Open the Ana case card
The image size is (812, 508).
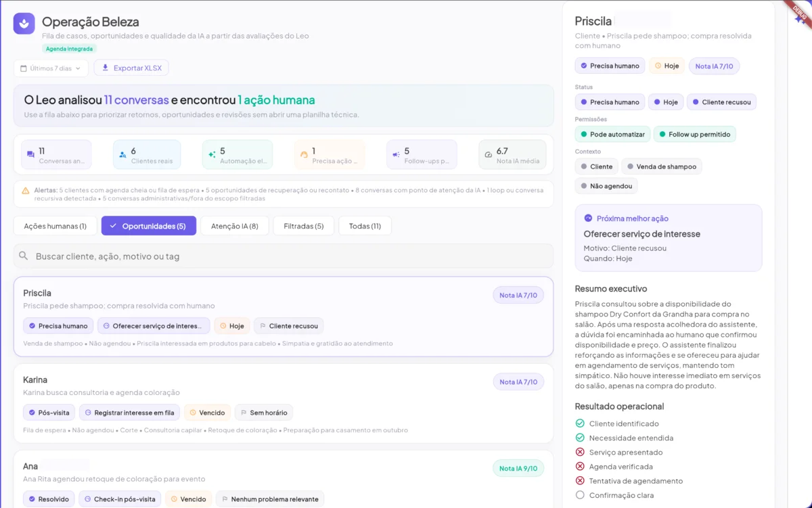point(284,479)
